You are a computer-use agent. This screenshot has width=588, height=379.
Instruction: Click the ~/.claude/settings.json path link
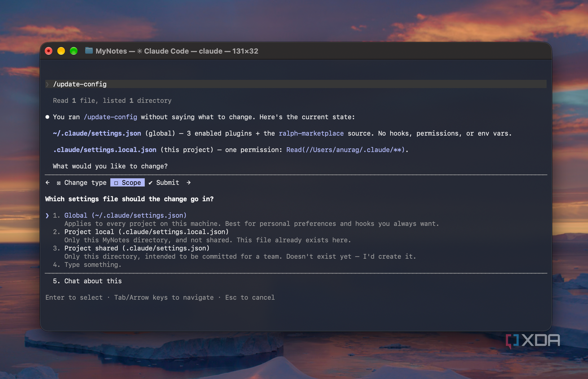click(x=97, y=133)
